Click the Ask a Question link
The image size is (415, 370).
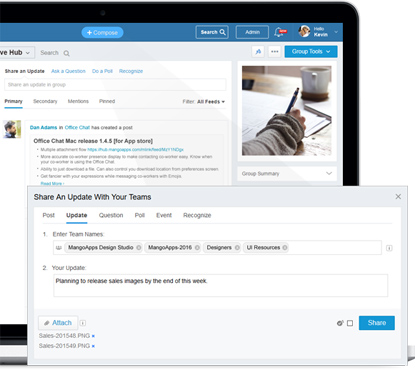point(68,71)
